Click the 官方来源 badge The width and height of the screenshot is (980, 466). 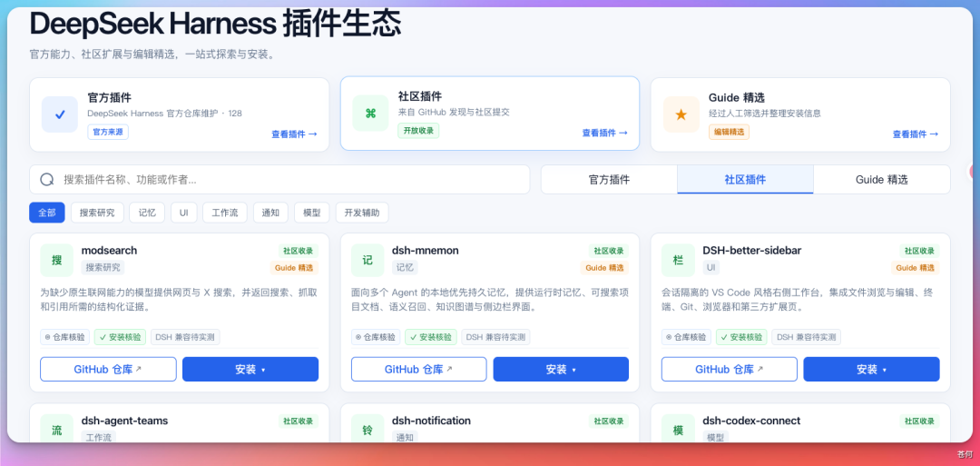107,132
